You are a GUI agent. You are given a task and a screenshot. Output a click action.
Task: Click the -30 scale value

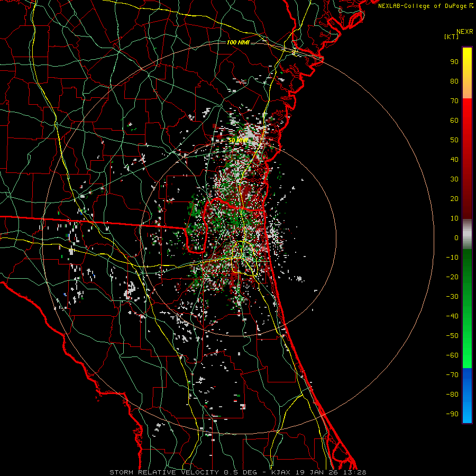[x=452, y=297]
